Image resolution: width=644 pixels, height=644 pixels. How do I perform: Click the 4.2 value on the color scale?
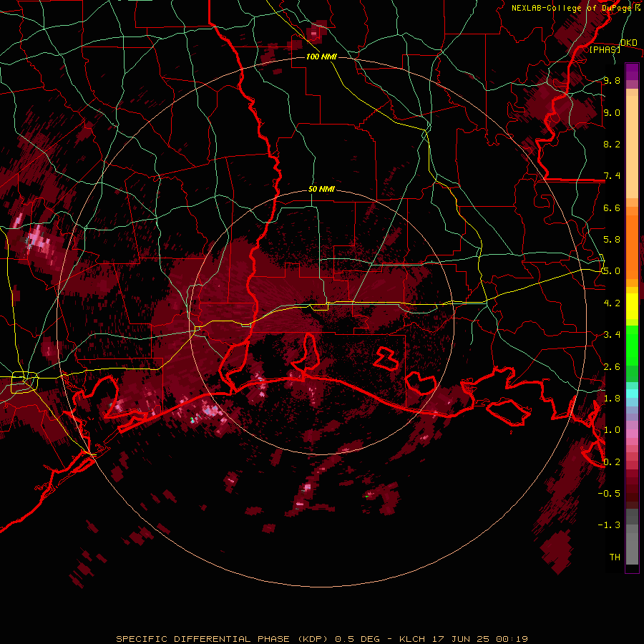coord(612,303)
